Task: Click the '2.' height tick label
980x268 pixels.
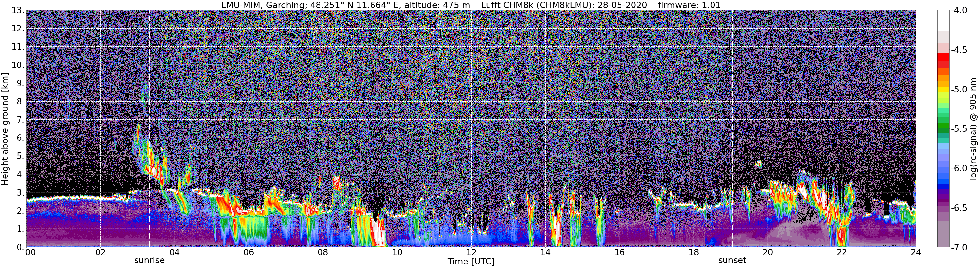Action: click(20, 211)
